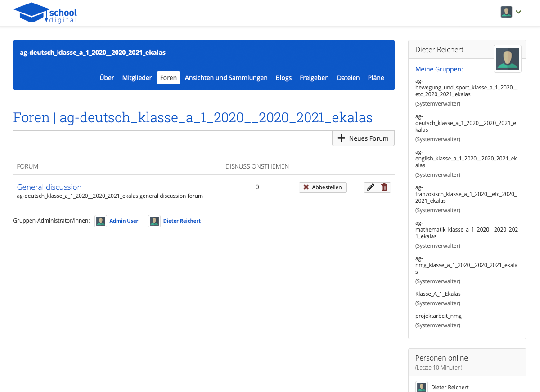Create a new forum with Neues Forum
This screenshot has height=392, width=540.
pos(363,138)
